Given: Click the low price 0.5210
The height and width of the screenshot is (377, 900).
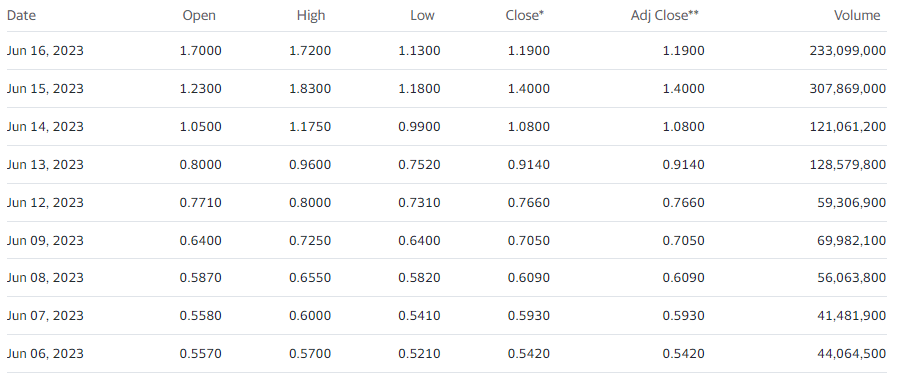Looking at the screenshot, I should [x=420, y=353].
